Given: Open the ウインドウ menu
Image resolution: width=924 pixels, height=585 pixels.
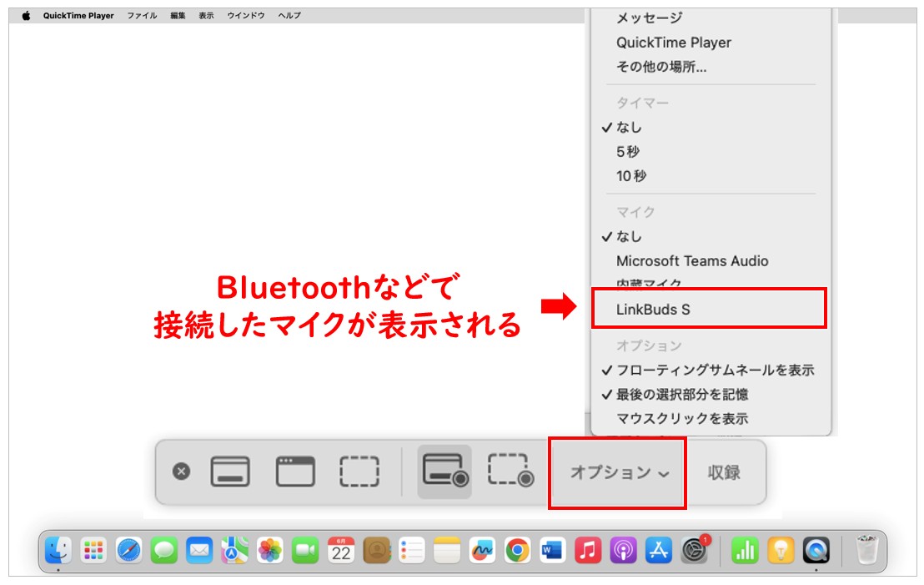Looking at the screenshot, I should (x=246, y=15).
